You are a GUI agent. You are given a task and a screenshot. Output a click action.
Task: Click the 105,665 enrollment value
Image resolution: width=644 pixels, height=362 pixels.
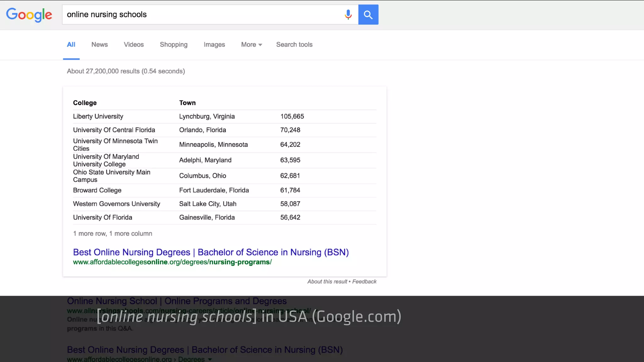292,116
